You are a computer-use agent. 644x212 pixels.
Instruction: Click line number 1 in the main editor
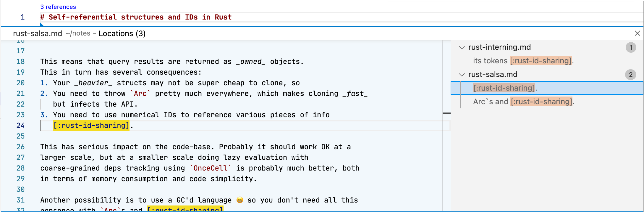click(22, 17)
